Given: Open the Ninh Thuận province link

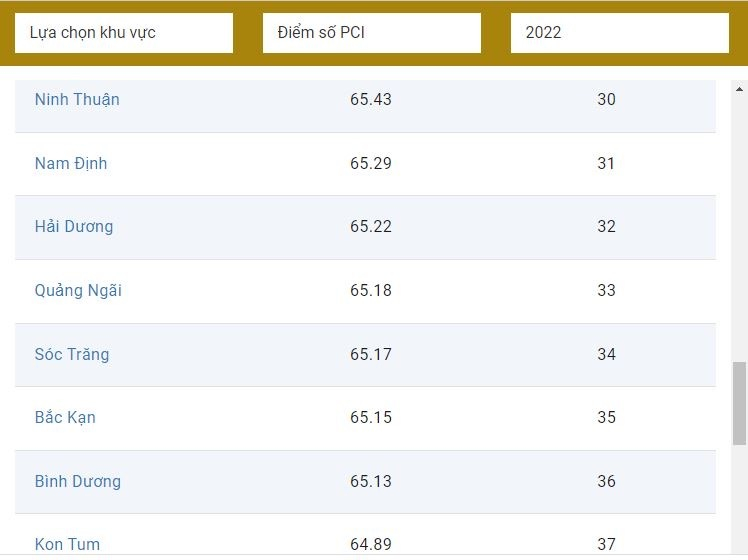Looking at the screenshot, I should (x=77, y=99).
